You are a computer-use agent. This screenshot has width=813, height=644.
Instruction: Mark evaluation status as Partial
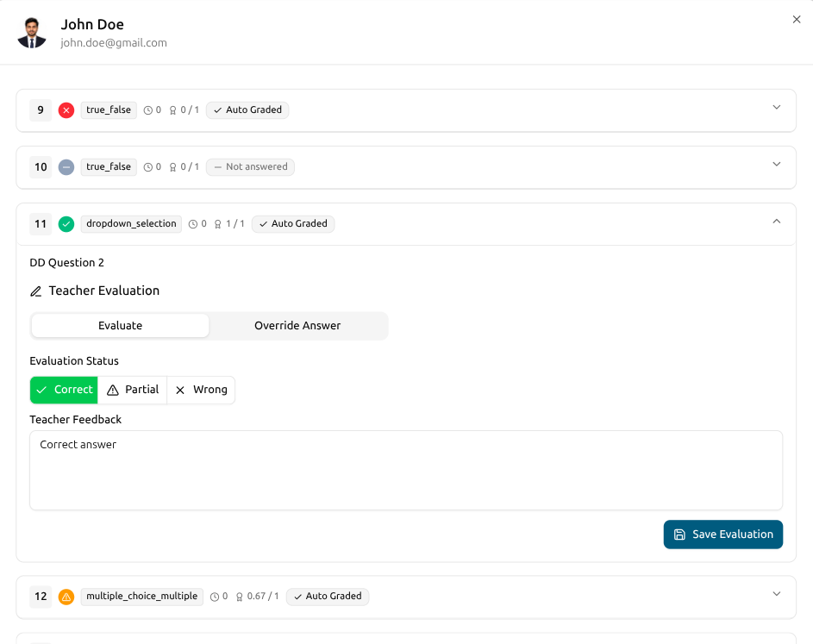[133, 390]
